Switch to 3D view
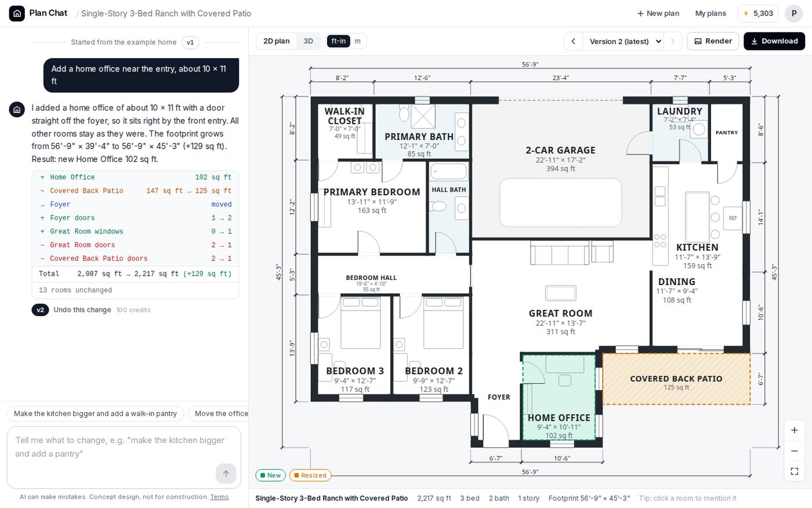Screen dimensions: 812x508 click(x=309, y=41)
